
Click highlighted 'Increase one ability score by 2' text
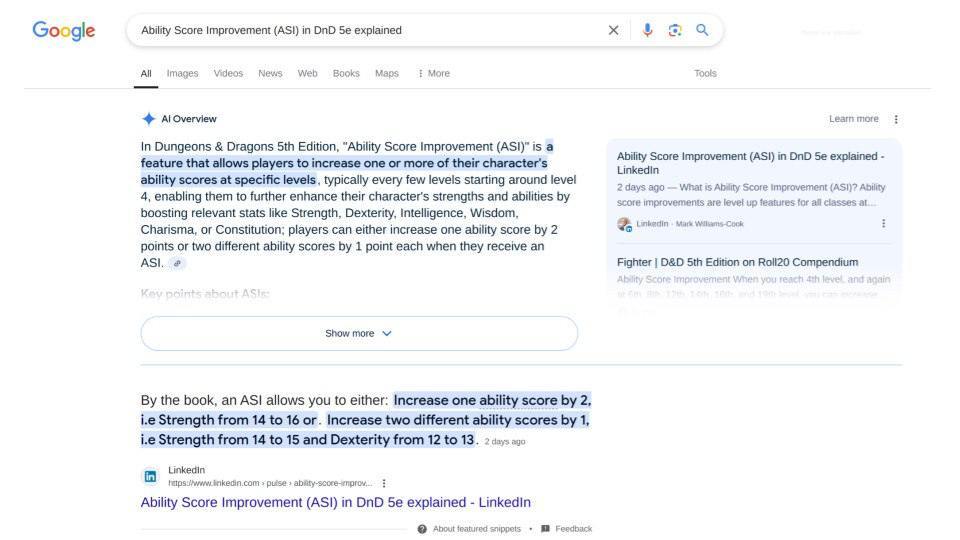(x=492, y=400)
